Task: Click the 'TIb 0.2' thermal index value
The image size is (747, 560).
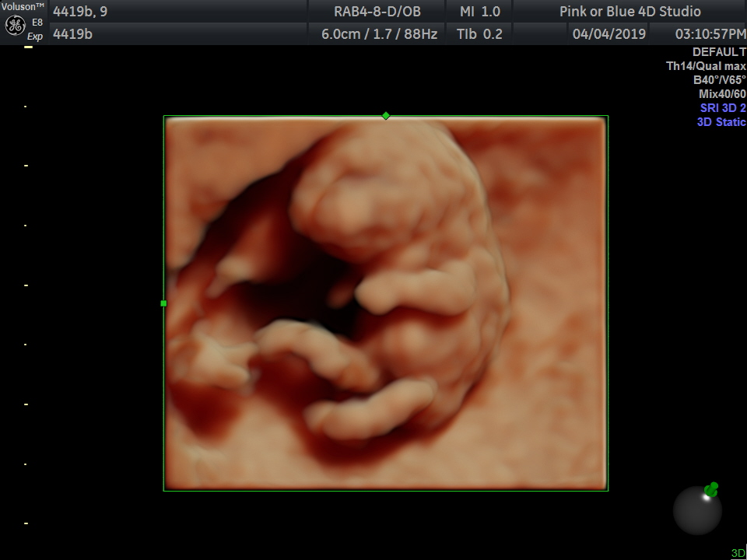Action: pyautogui.click(x=479, y=33)
